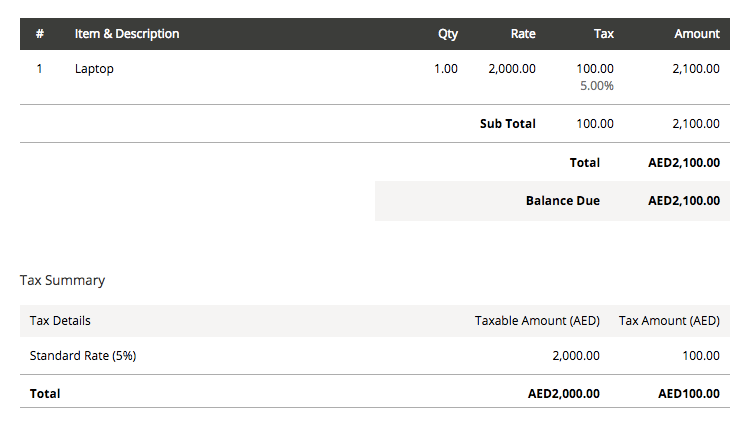Screen dimensions: 745x427
Task: Click the Rate column header
Action: tap(523, 34)
